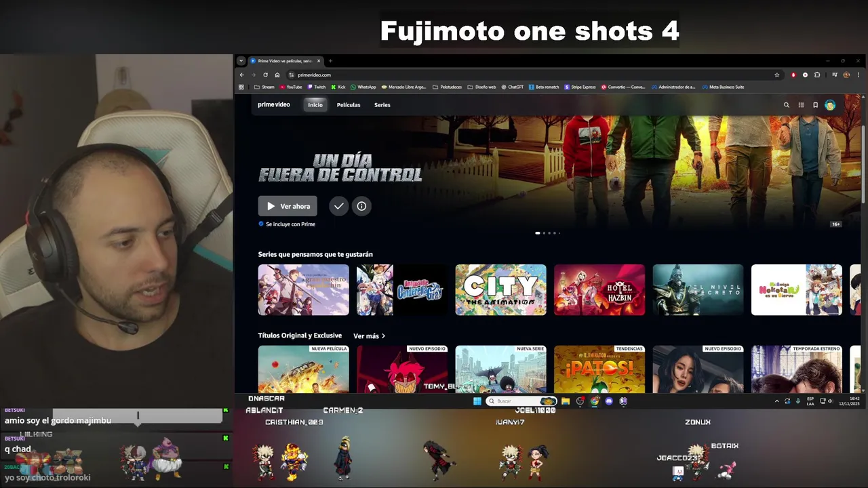Open the ESP LAA language indicator
Viewport: 868px width, 488px height.
(x=810, y=400)
